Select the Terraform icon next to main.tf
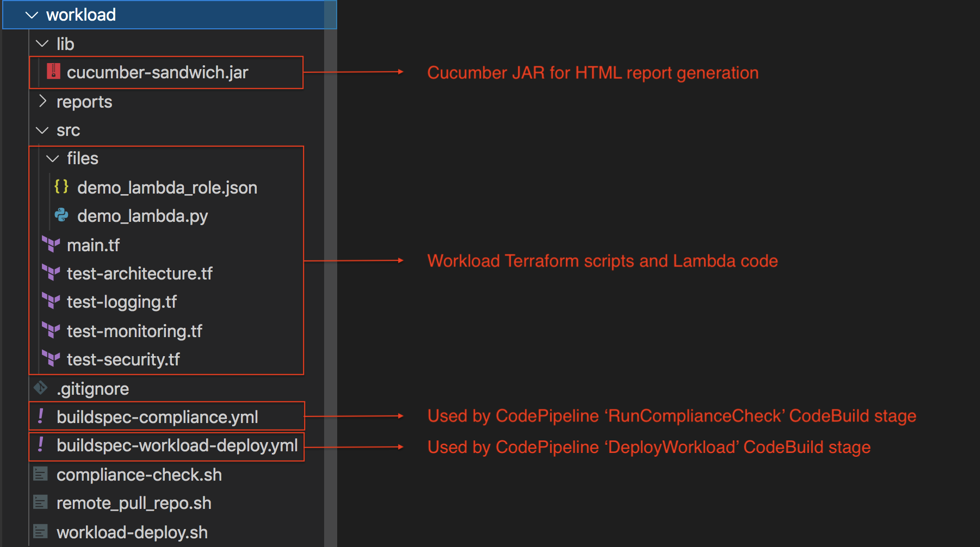980x547 pixels. (51, 245)
